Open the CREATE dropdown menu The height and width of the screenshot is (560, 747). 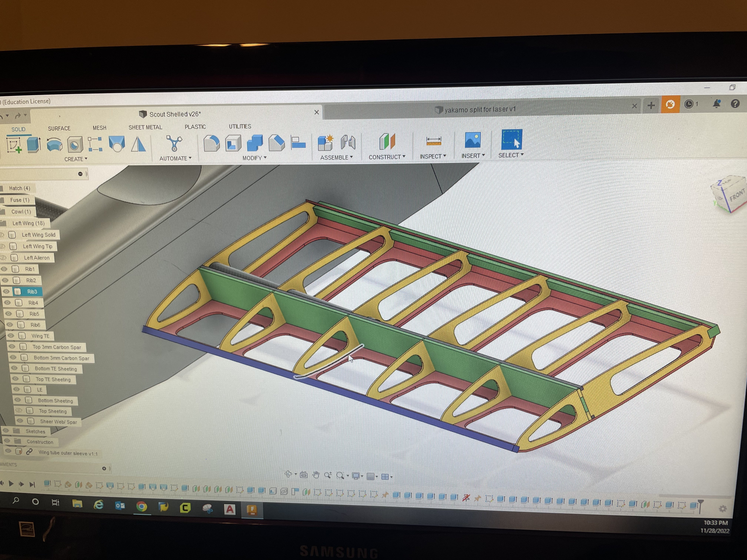click(76, 159)
